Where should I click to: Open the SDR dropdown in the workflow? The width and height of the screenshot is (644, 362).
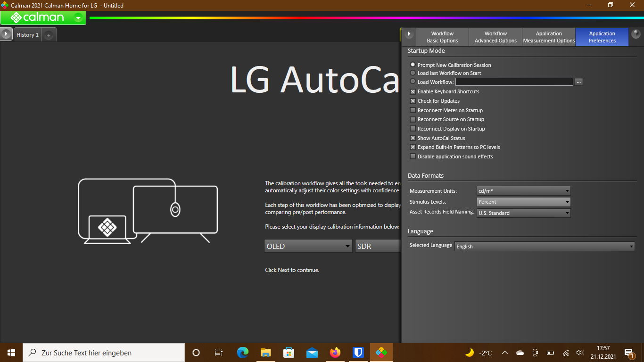tap(378, 246)
